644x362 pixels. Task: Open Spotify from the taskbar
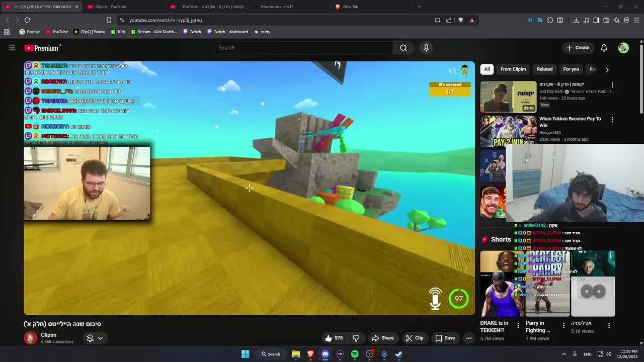tap(355, 354)
